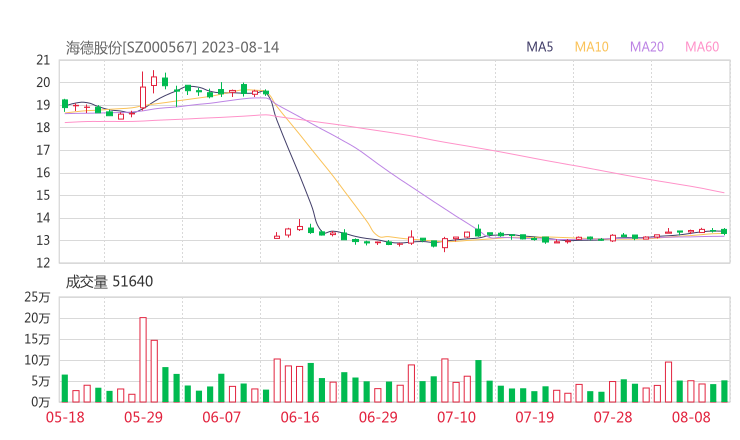Click the 15万 volume axis label
The image size is (740, 440).
point(37,339)
